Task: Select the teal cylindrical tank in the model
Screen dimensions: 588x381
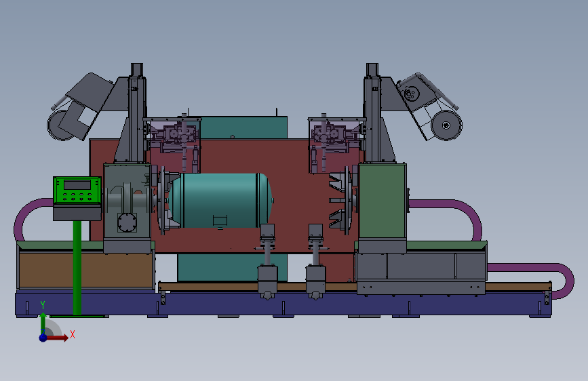Action: pyautogui.click(x=220, y=200)
